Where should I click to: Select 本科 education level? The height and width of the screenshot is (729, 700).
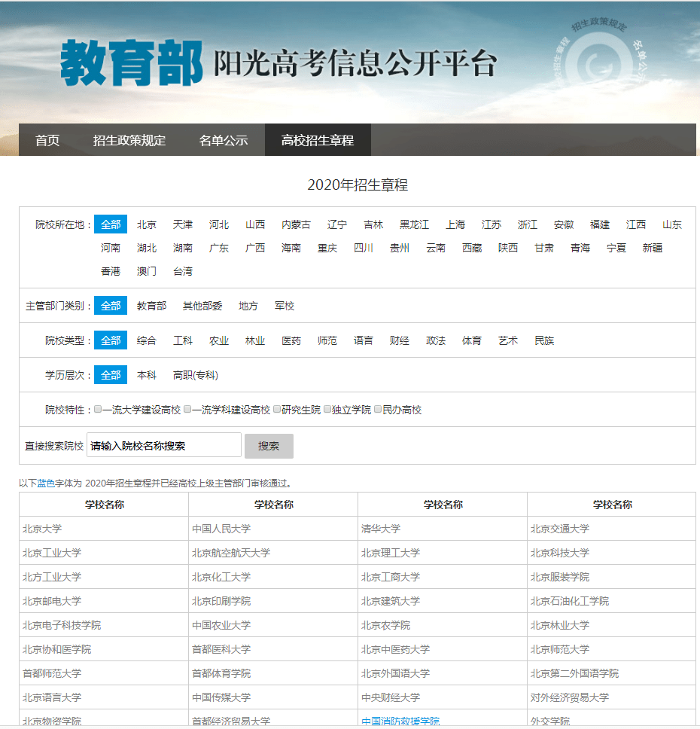click(x=147, y=375)
